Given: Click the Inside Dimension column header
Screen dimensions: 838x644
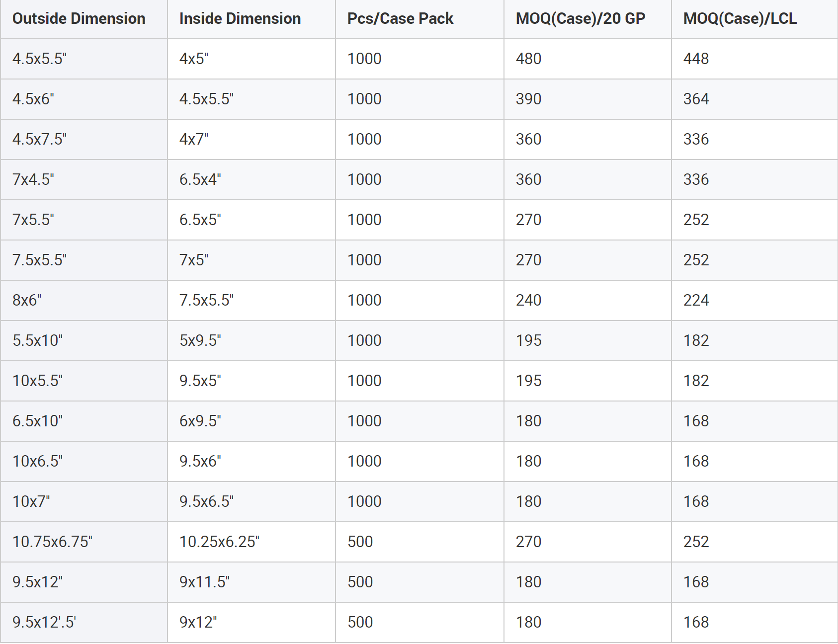Looking at the screenshot, I should tap(251, 19).
